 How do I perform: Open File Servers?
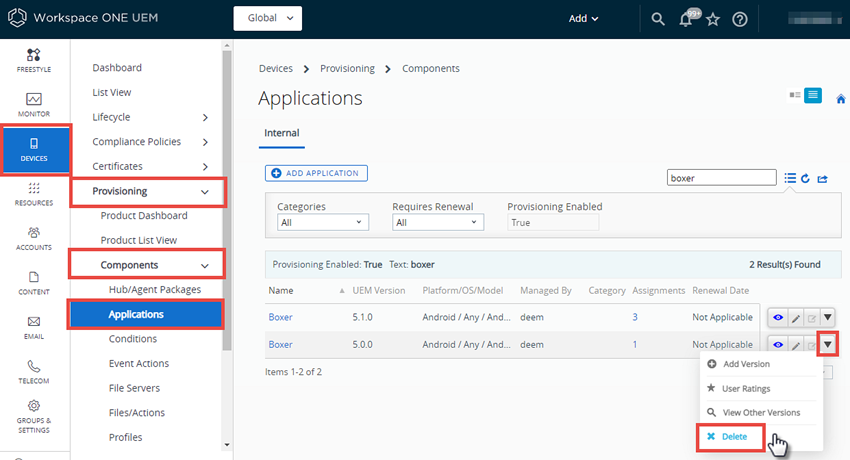134,388
